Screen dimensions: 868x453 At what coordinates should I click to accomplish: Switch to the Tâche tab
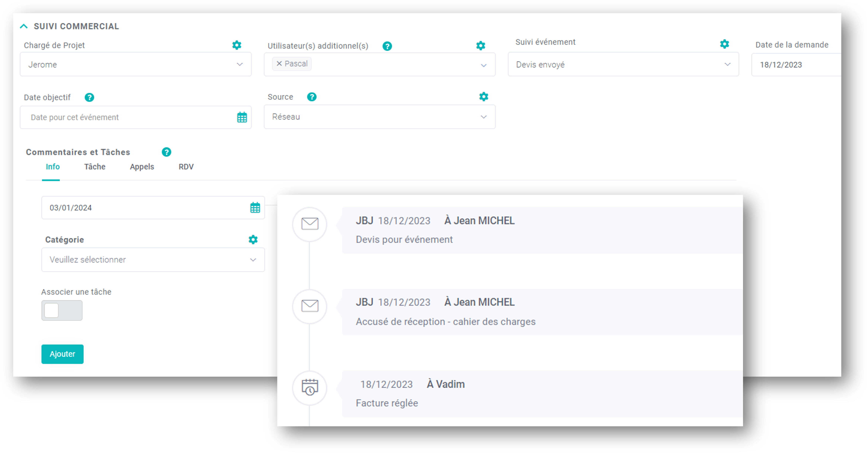point(95,167)
